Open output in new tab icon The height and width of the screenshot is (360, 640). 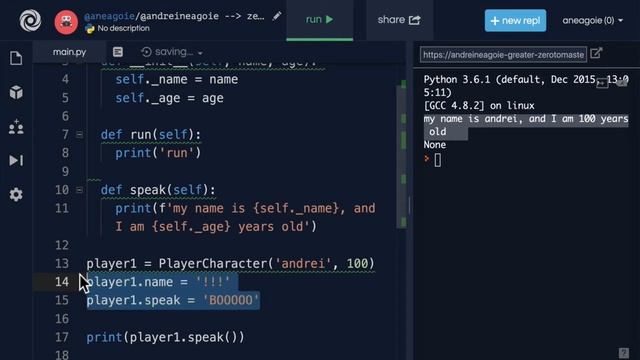(x=596, y=53)
